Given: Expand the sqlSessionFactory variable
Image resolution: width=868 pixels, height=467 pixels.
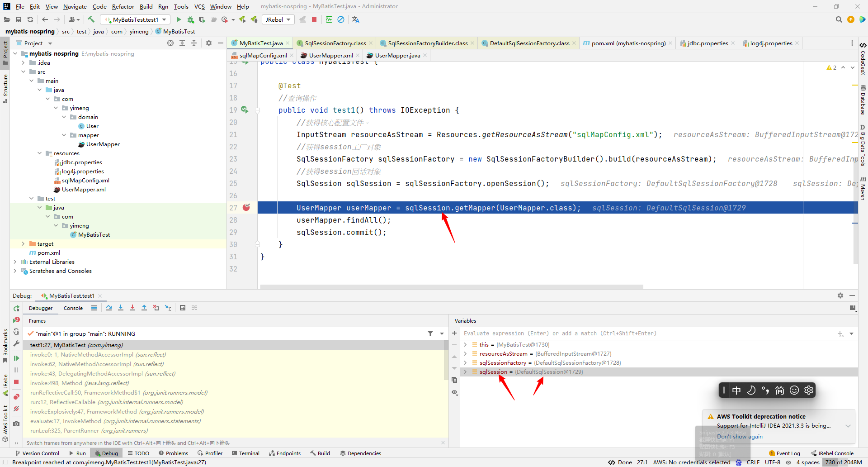Looking at the screenshot, I should (x=465, y=362).
